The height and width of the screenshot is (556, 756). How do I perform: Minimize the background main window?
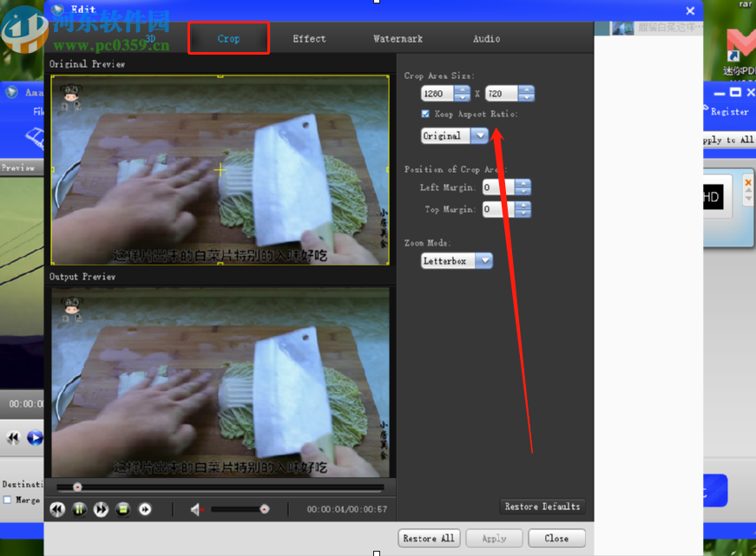[x=720, y=94]
